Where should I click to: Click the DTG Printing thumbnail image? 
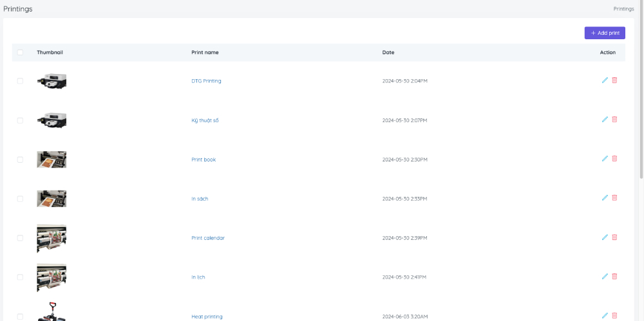coord(52,81)
